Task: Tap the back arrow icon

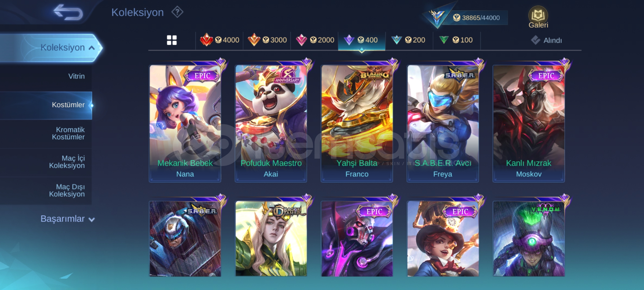Action: [68, 12]
